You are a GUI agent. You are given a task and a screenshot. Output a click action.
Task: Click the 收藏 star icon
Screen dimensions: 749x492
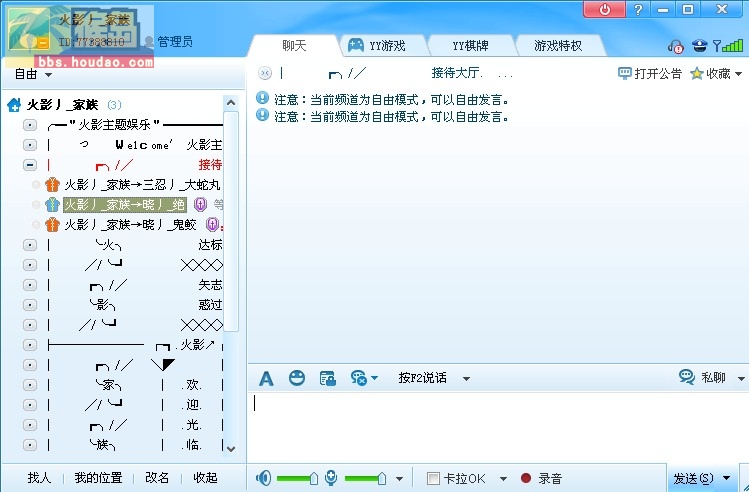pyautogui.click(x=697, y=73)
